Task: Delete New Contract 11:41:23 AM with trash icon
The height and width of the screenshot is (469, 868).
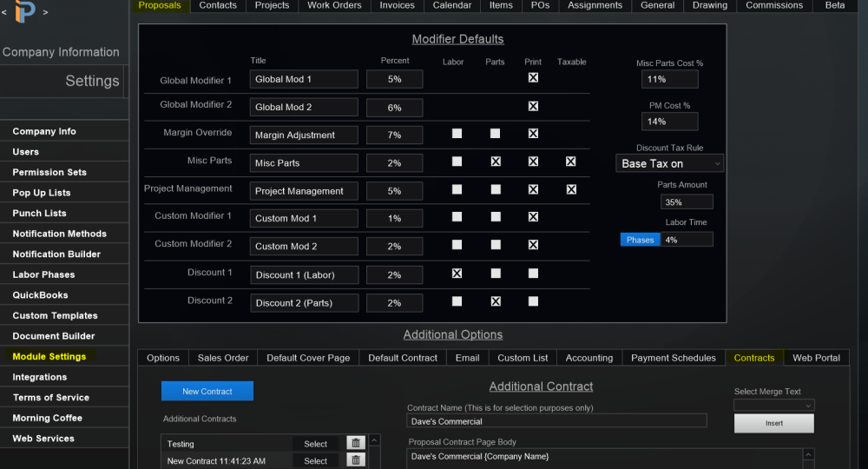Action: 356,460
